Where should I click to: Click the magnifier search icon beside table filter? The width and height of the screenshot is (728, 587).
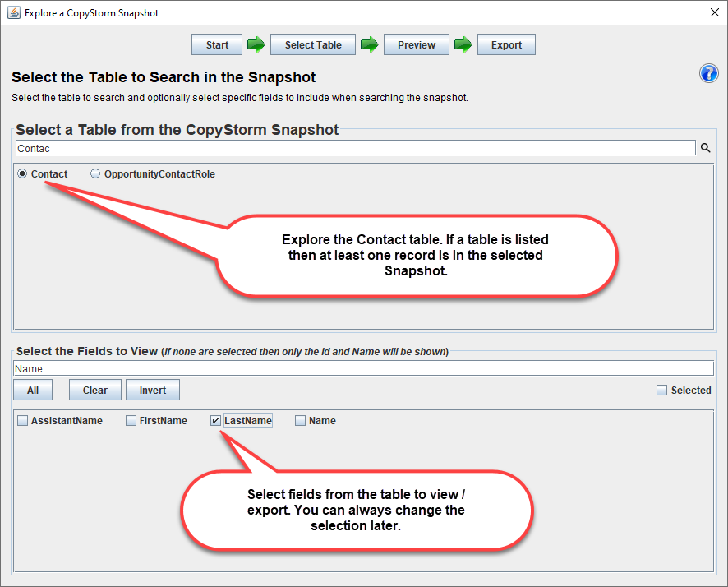click(x=705, y=148)
